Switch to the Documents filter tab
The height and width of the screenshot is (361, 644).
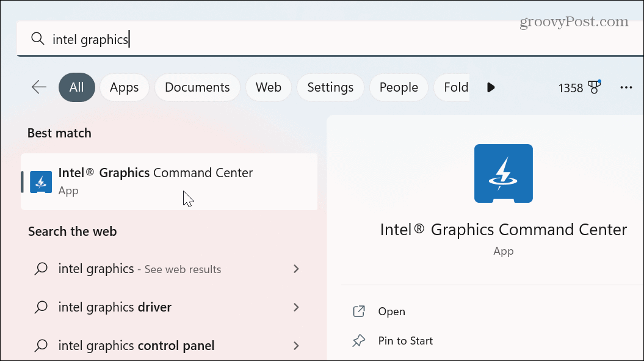(197, 87)
